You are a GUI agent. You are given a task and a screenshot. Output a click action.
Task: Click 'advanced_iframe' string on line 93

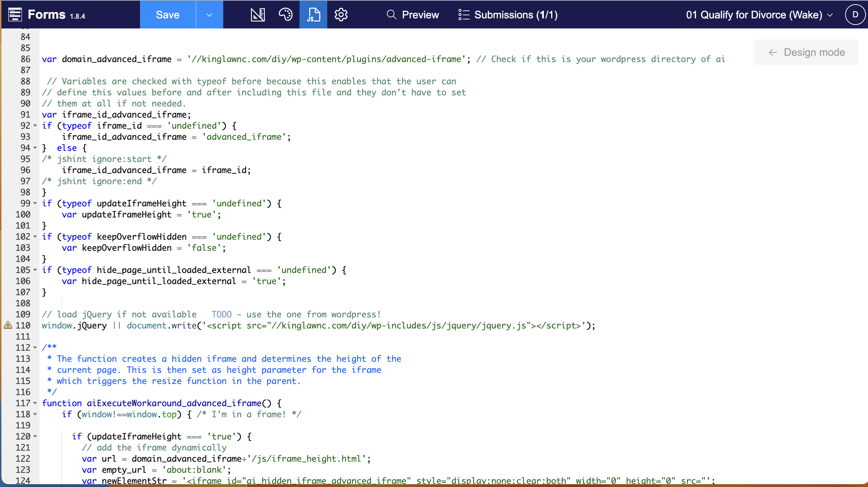coord(244,137)
